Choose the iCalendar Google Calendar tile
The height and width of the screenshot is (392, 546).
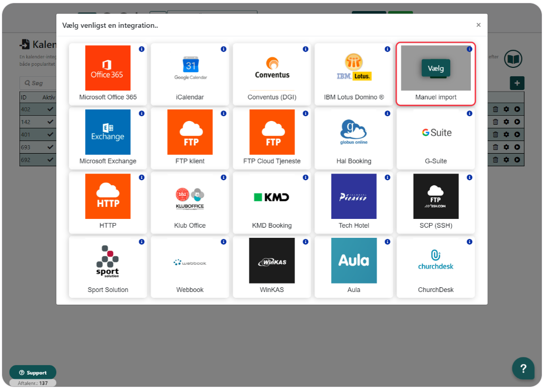coord(190,74)
